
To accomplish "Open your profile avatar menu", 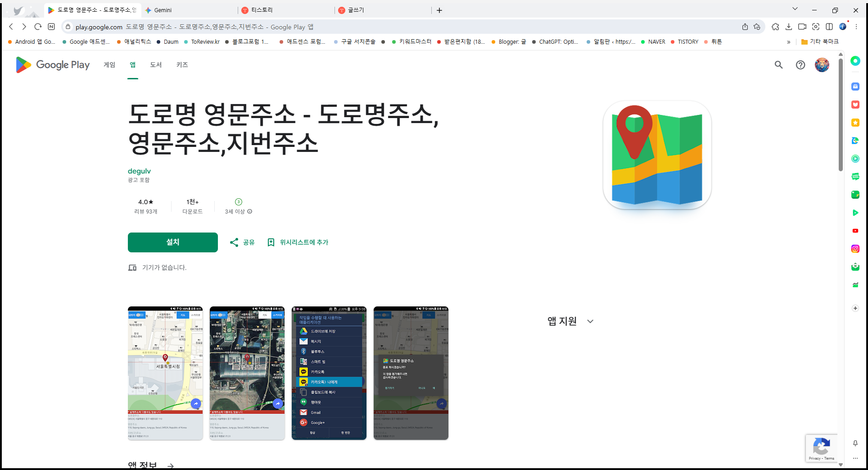I will pyautogui.click(x=822, y=65).
